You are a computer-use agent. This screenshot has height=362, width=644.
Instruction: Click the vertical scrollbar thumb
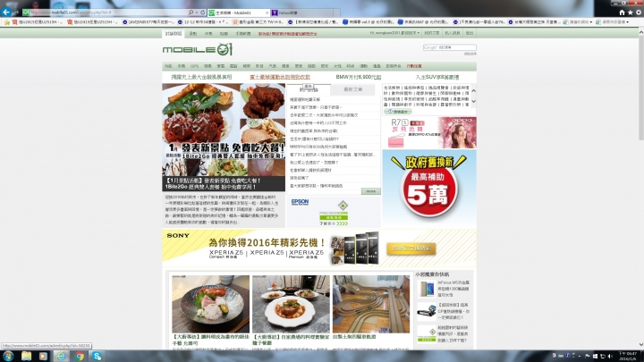[x=640, y=88]
